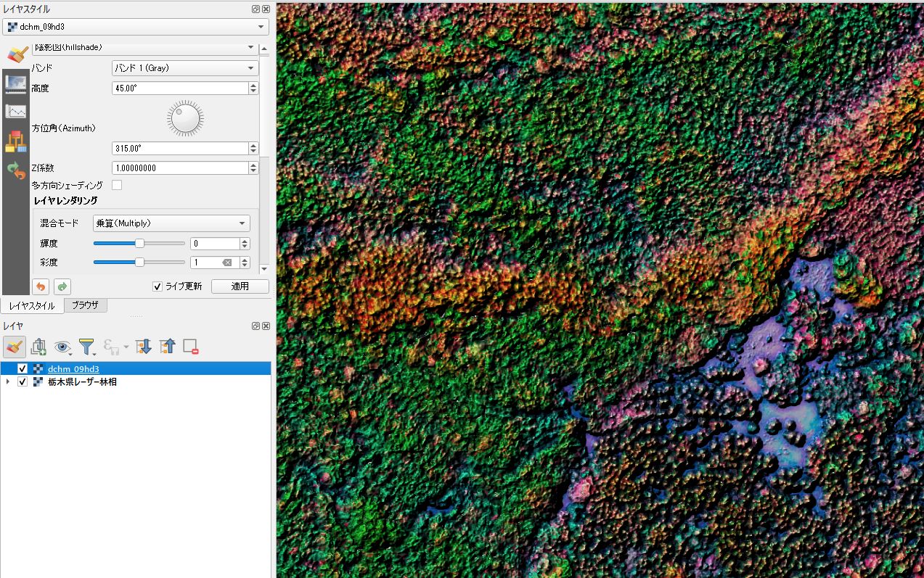This screenshot has width=924, height=578.
Task: Click the saturation (彩度) slider handle
Action: click(140, 263)
